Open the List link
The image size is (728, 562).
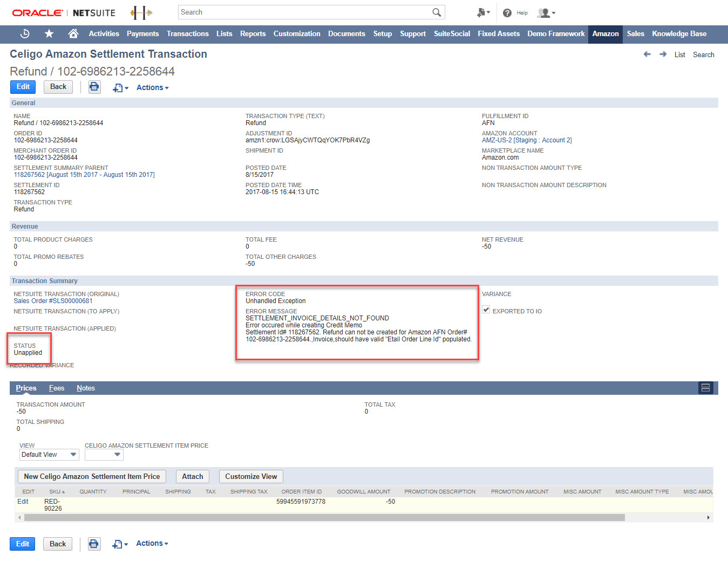point(680,54)
